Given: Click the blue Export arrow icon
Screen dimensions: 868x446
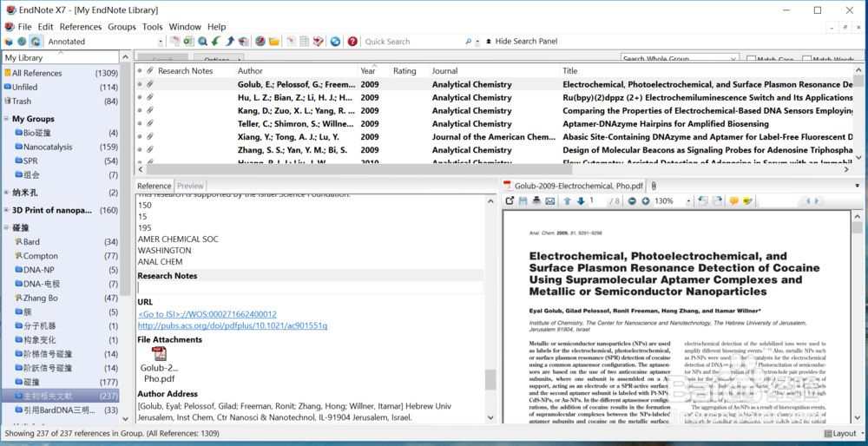Looking at the screenshot, I should (x=230, y=42).
